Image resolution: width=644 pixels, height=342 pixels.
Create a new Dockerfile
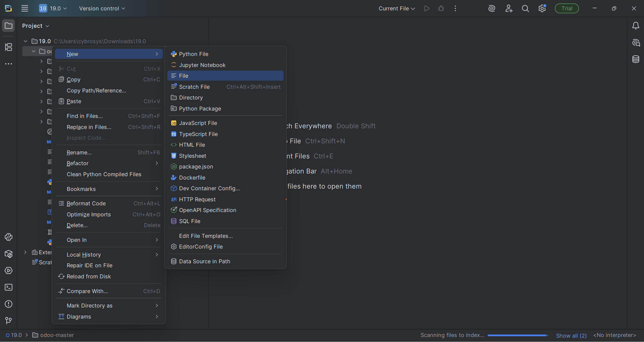point(225,178)
